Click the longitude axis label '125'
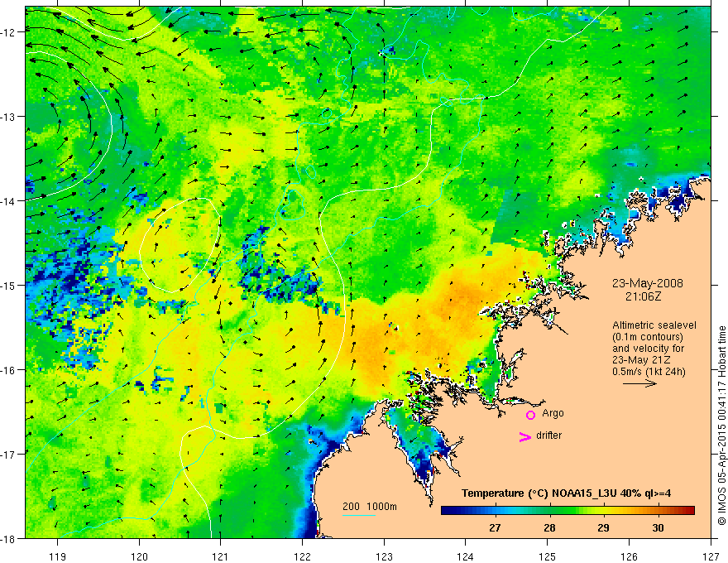Viewport: 728px width, 563px height. [548, 556]
